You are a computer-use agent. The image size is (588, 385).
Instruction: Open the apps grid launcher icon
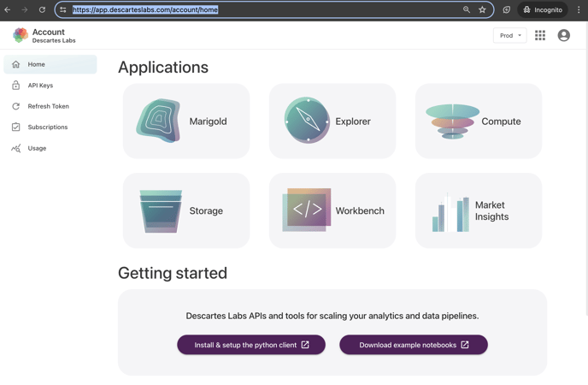pyautogui.click(x=540, y=35)
